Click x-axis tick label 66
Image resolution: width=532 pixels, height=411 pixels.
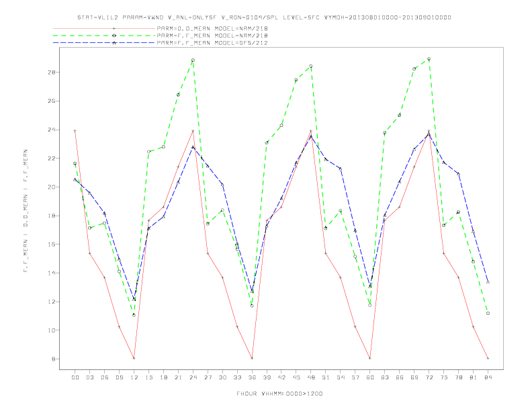pos(400,377)
